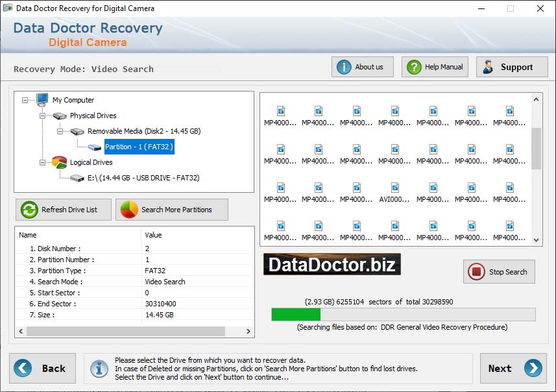Select Partition - 1 (FAT32) entry

139,147
